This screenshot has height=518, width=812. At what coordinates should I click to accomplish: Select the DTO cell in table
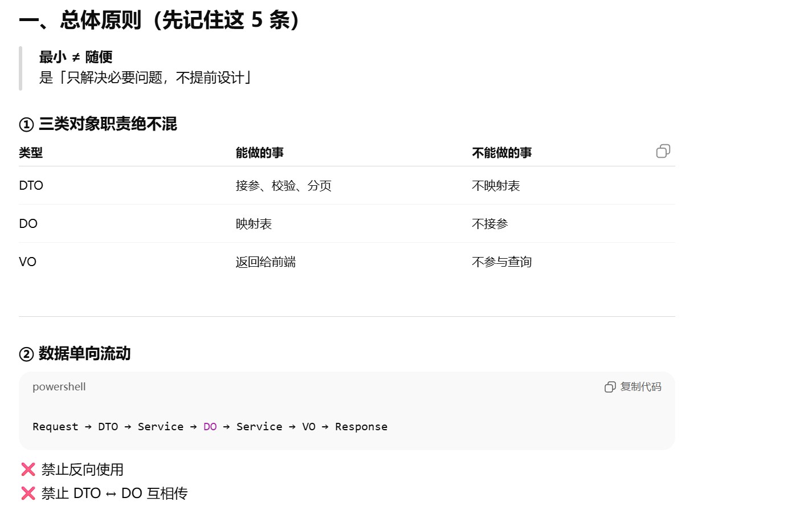[31, 186]
